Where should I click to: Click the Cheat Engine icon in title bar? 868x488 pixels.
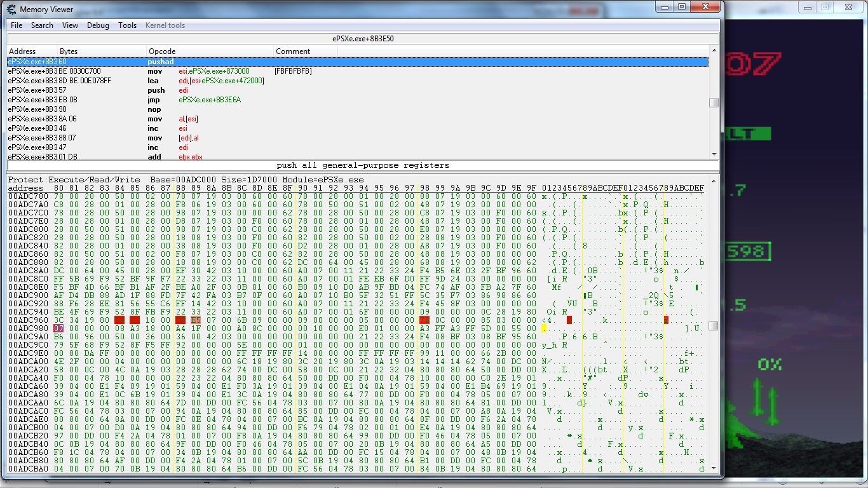(11, 10)
